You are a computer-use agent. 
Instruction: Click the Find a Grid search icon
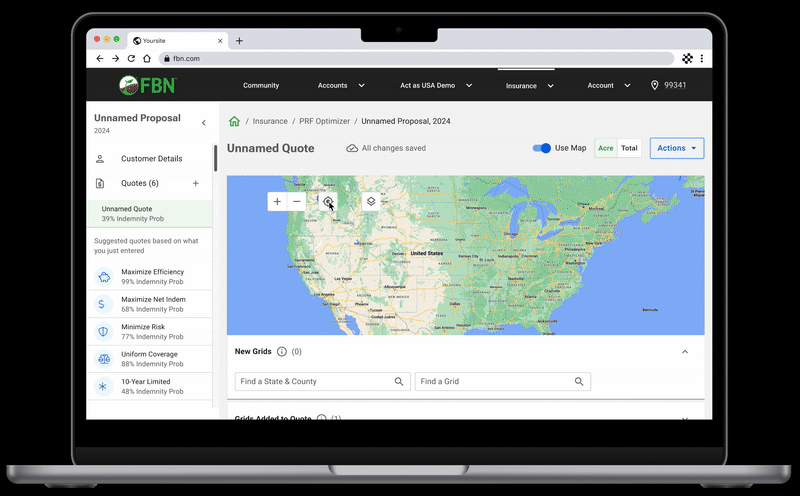579,382
